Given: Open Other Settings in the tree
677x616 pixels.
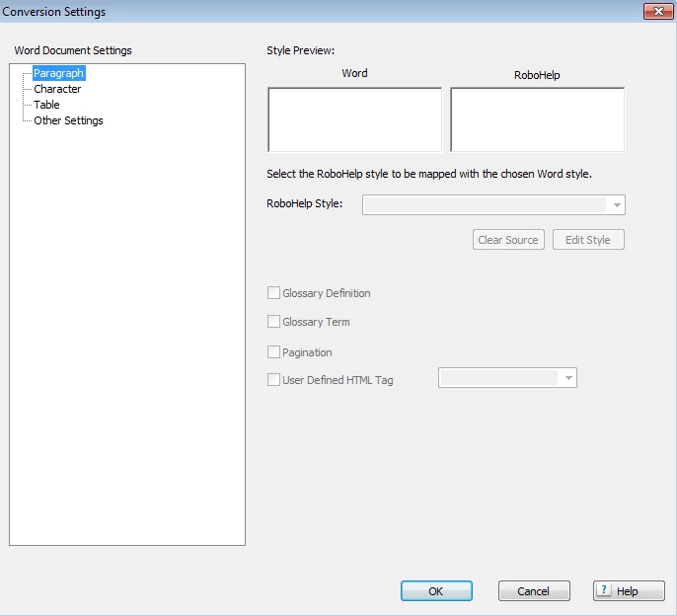Looking at the screenshot, I should click(x=69, y=120).
